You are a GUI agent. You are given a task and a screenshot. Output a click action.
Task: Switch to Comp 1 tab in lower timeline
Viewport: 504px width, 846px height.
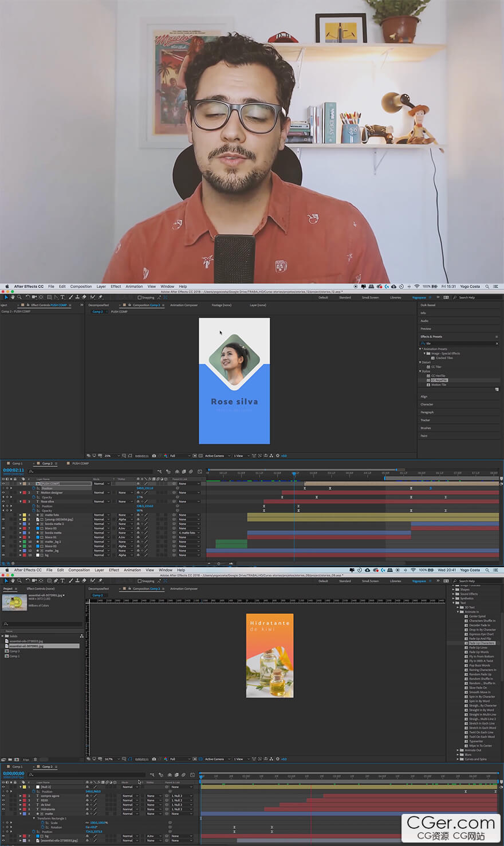17,766
